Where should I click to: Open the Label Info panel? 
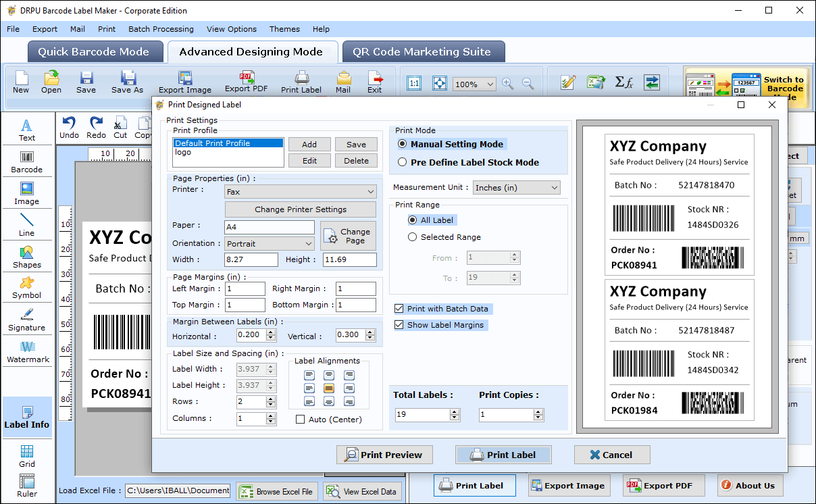coord(27,418)
